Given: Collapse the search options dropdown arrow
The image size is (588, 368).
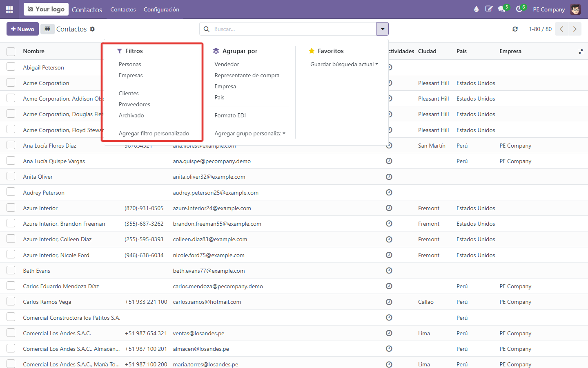Looking at the screenshot, I should pos(383,29).
